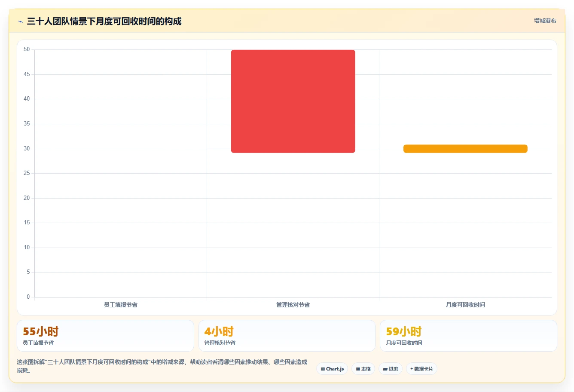Select the 进度 tag chip
Screen dimensions: 574x392
click(x=391, y=369)
